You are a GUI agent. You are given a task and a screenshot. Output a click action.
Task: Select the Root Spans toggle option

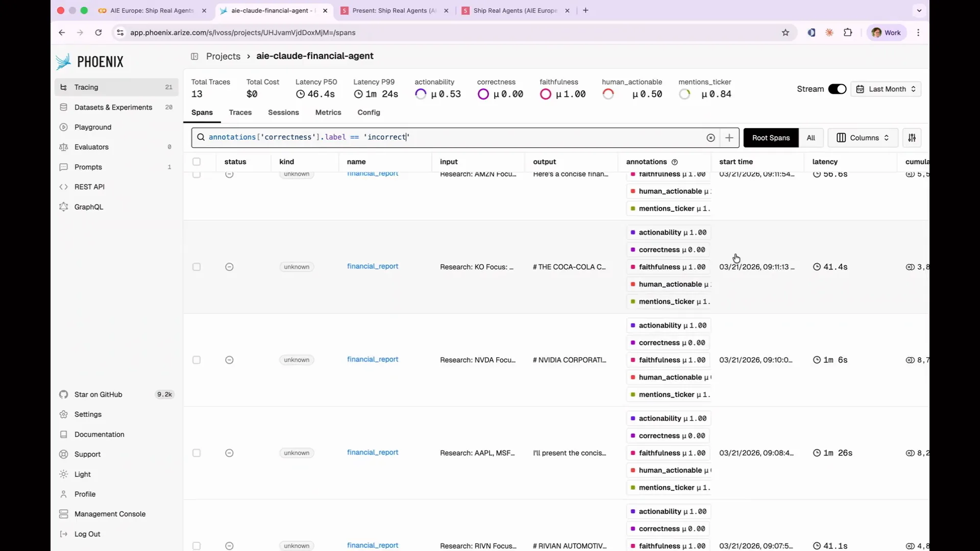pyautogui.click(x=771, y=138)
